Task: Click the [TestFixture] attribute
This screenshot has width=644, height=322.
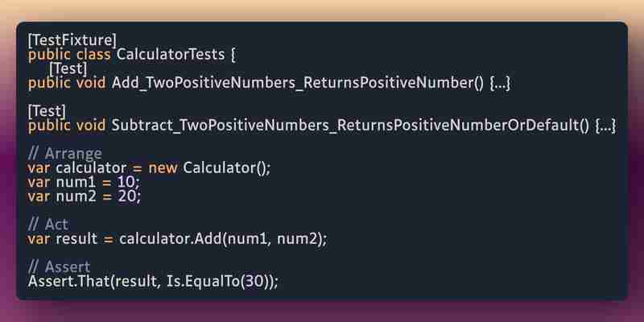Action: 72,40
